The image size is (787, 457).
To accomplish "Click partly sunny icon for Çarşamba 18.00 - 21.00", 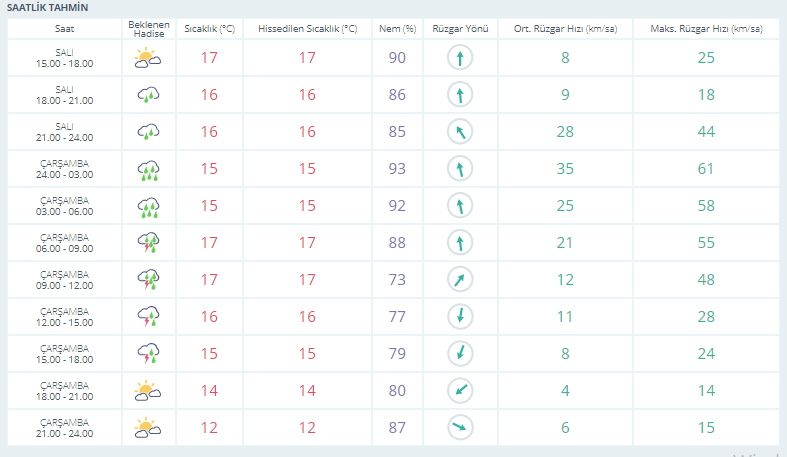I will [x=148, y=391].
